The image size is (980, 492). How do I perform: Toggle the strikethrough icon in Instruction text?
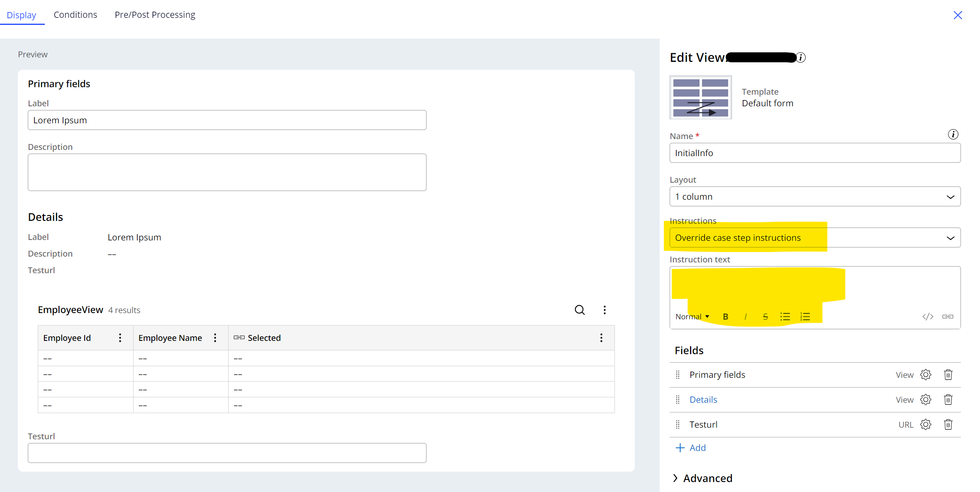coord(764,316)
